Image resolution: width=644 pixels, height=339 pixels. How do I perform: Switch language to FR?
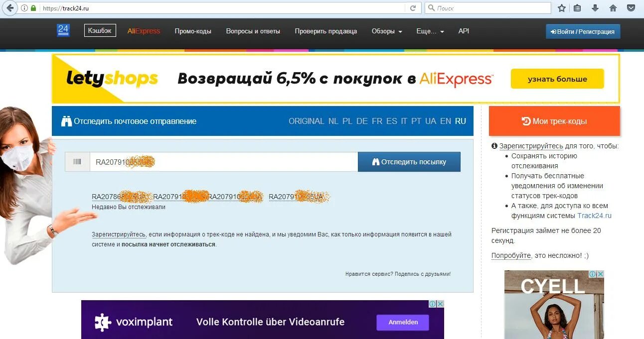[x=377, y=121]
